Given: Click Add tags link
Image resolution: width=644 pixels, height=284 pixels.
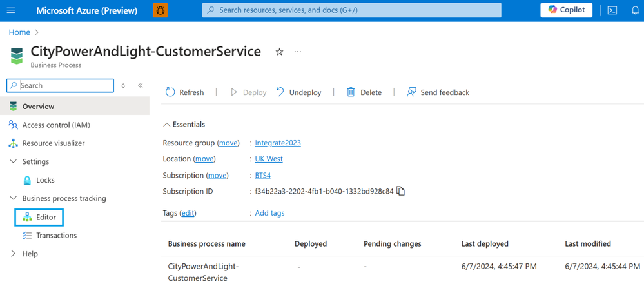Looking at the screenshot, I should tap(270, 213).
